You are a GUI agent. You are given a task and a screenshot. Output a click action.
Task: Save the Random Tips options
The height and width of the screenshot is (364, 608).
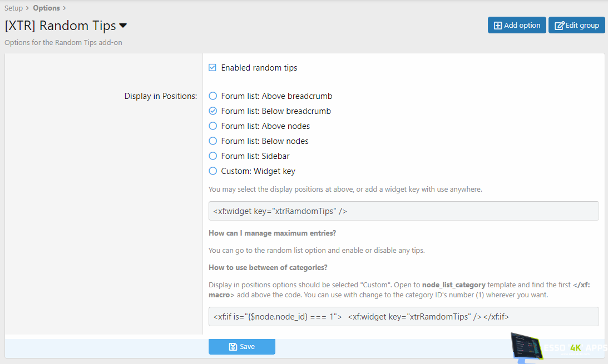[242, 347]
